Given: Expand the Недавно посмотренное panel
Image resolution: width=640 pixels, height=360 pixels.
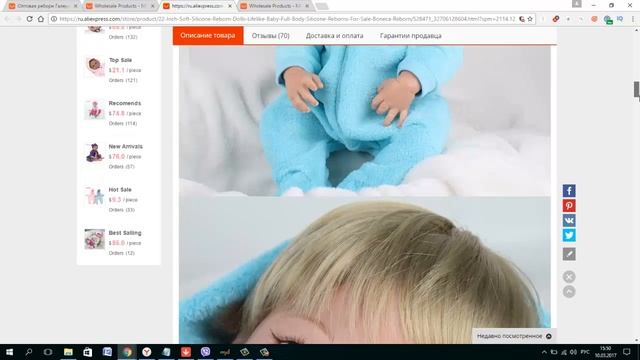Looking at the screenshot, I should pyautogui.click(x=514, y=336).
